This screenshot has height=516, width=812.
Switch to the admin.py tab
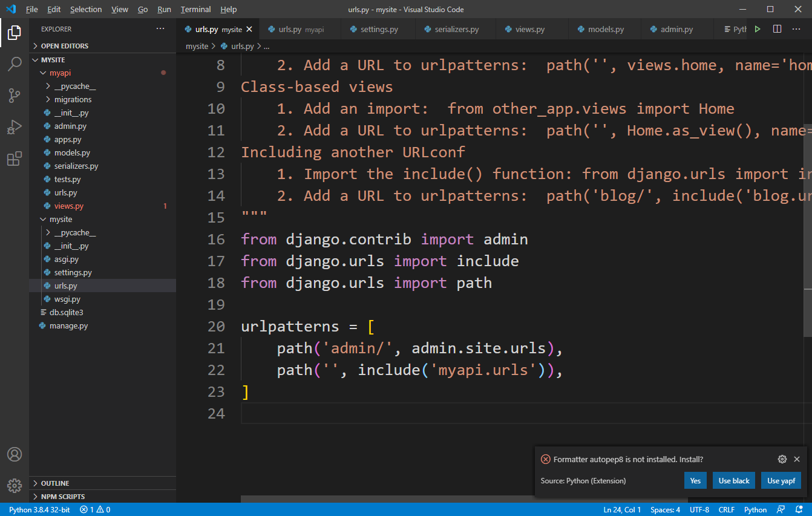[x=676, y=29]
